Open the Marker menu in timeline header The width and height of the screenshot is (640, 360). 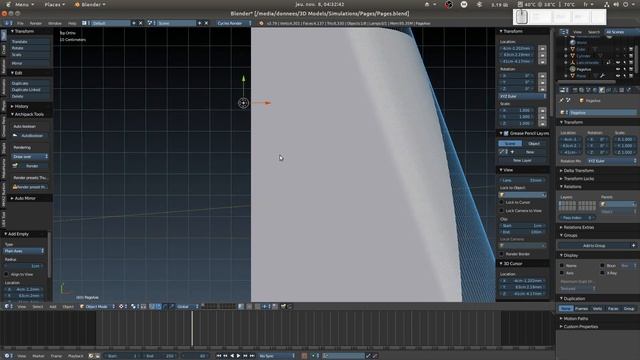coord(38,356)
